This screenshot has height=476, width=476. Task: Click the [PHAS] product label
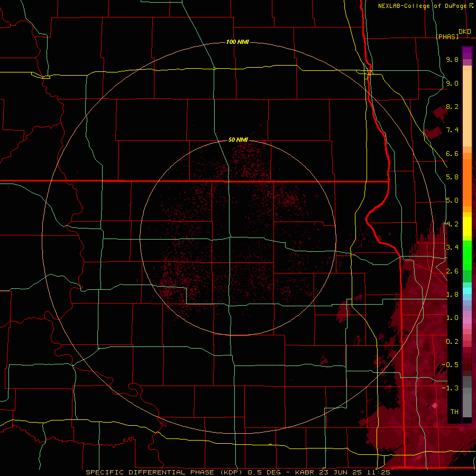(447, 36)
